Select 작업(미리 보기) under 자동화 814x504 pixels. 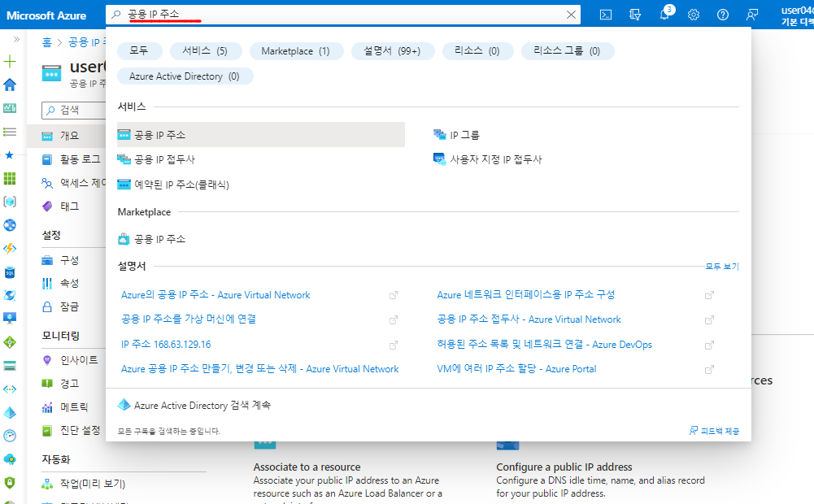93,484
